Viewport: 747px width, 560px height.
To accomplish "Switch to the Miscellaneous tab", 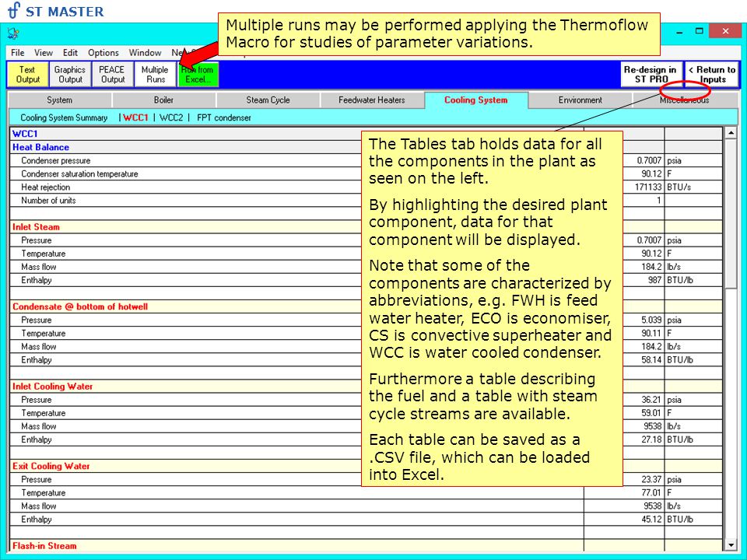I will [x=685, y=100].
